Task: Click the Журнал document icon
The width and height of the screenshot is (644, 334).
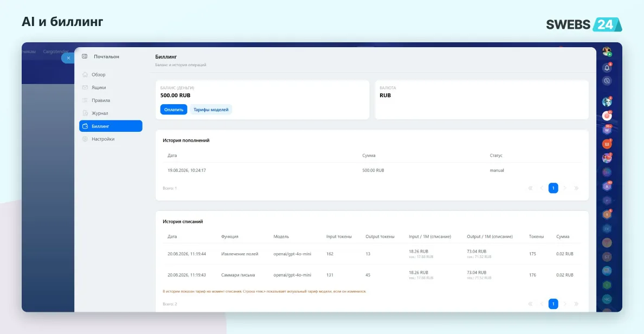Action: coord(85,113)
